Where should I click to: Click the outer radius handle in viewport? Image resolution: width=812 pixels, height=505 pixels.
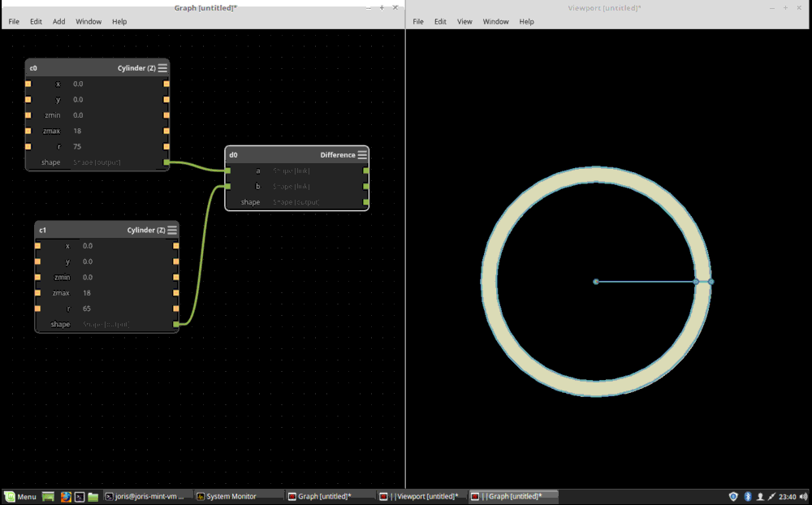coord(711,282)
